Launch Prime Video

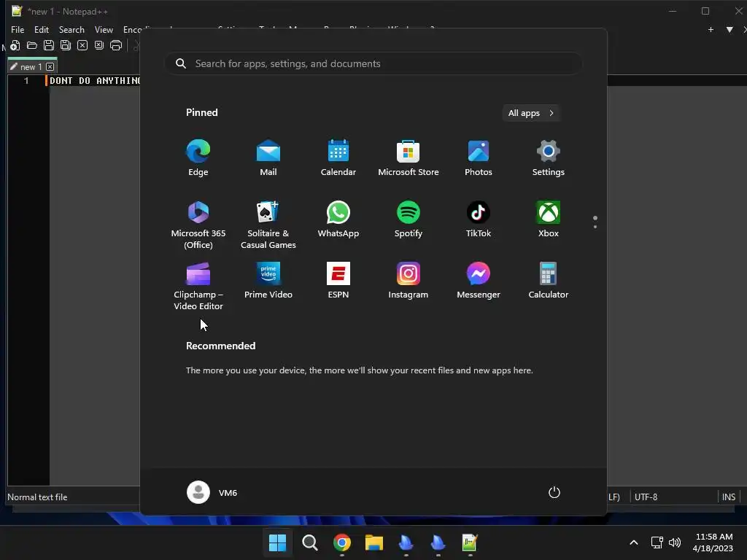[268, 280]
